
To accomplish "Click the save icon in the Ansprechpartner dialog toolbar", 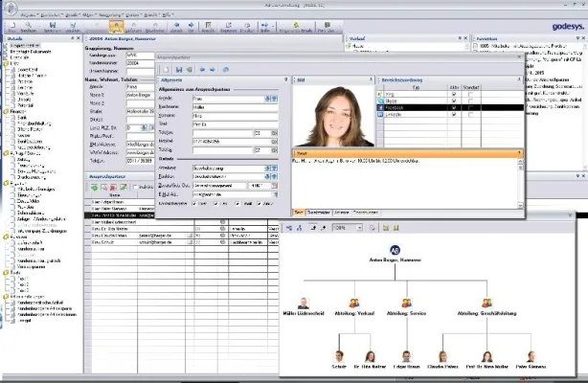I will pyautogui.click(x=177, y=69).
